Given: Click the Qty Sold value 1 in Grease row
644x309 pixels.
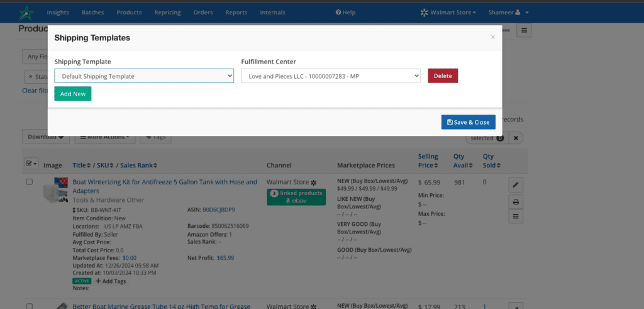Looking at the screenshot, I should coord(485,306).
